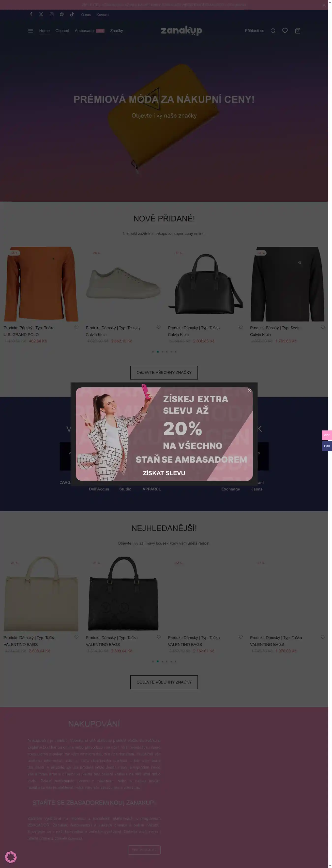Select the CZK currency option
Screen dimensions: 332x868
pos(327,435)
